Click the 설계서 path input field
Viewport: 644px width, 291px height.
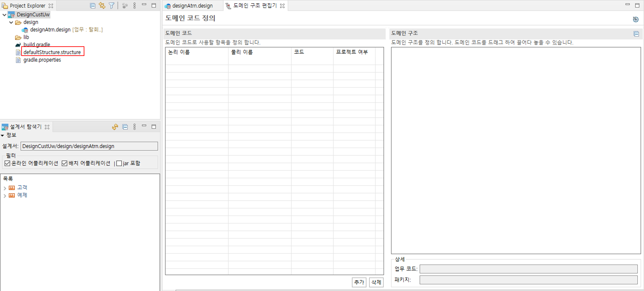[89, 146]
